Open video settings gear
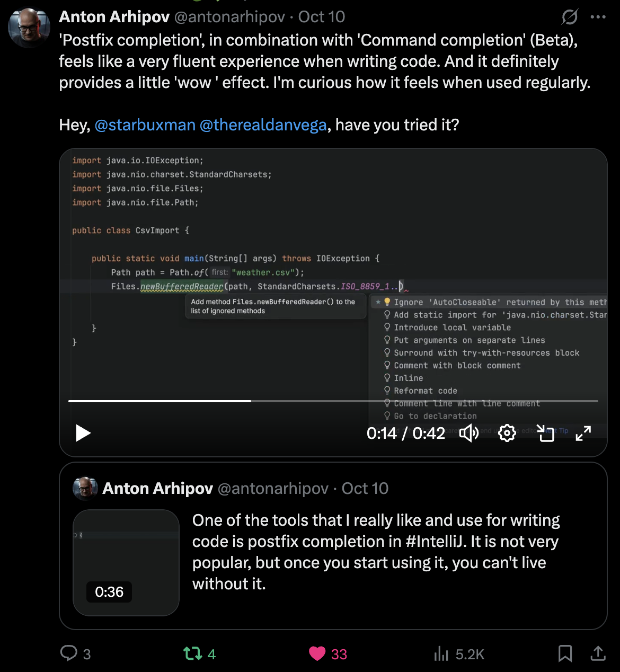This screenshot has height=672, width=620. pyautogui.click(x=507, y=433)
